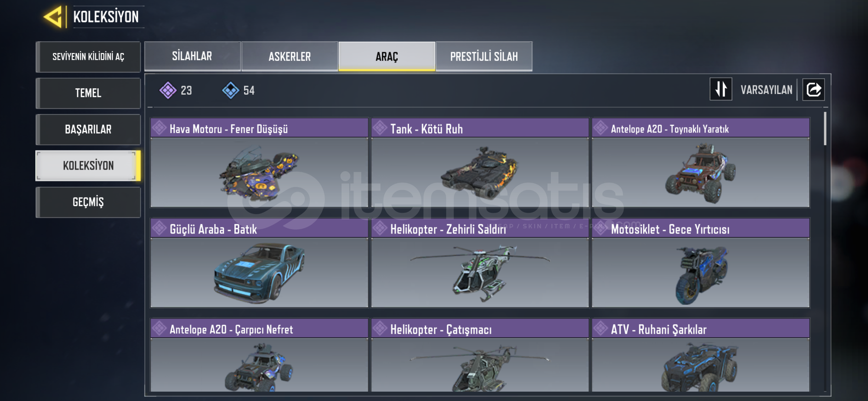Open the PRESTİJLİ SİLAH tab
868x401 pixels.
coord(484,56)
